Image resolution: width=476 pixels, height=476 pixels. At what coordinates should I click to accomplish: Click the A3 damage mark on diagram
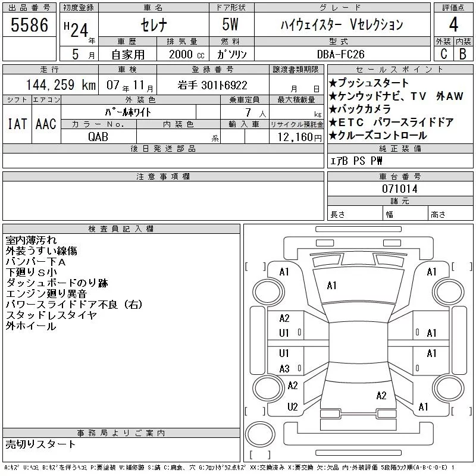pyautogui.click(x=284, y=368)
